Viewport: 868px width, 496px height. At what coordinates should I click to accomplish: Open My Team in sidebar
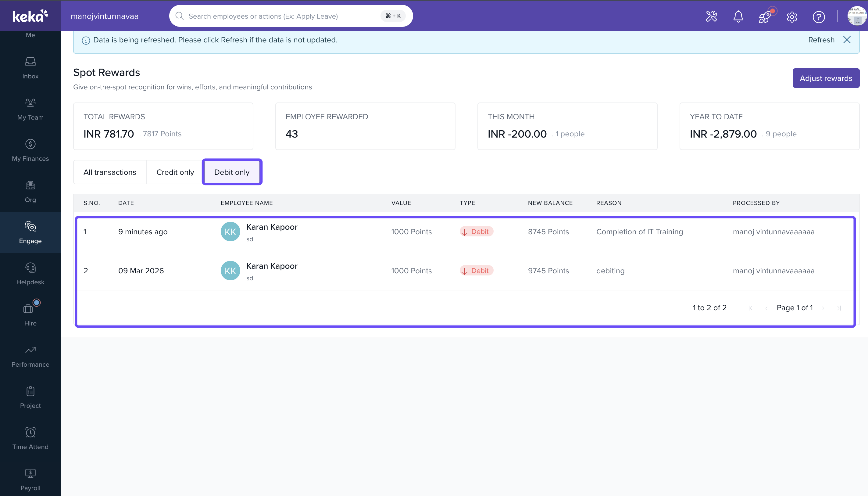pos(30,103)
